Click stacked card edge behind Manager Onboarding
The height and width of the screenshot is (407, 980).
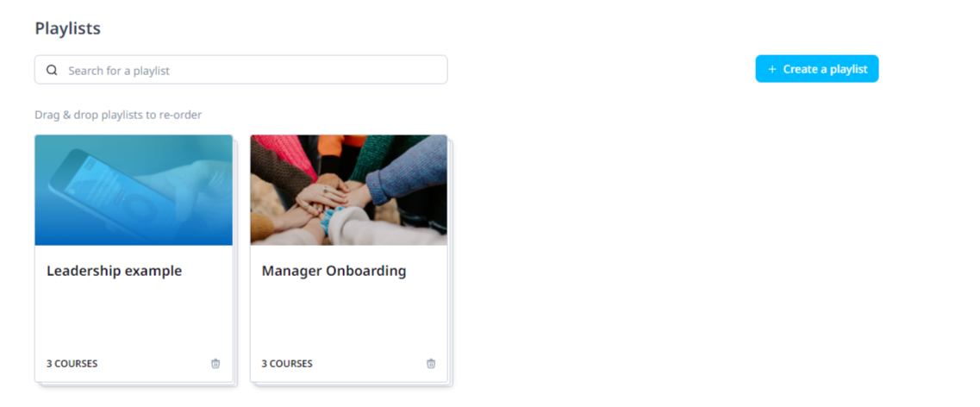tap(450, 263)
